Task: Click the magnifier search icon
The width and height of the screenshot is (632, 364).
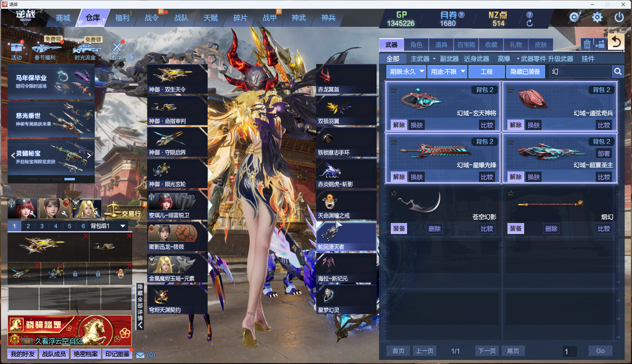Action: (617, 71)
